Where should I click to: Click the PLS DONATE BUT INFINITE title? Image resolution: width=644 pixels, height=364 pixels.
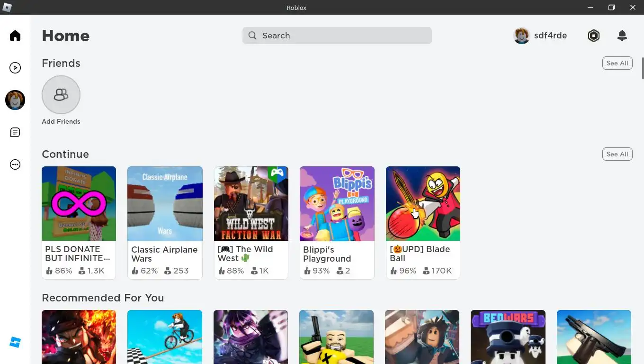[78, 254]
